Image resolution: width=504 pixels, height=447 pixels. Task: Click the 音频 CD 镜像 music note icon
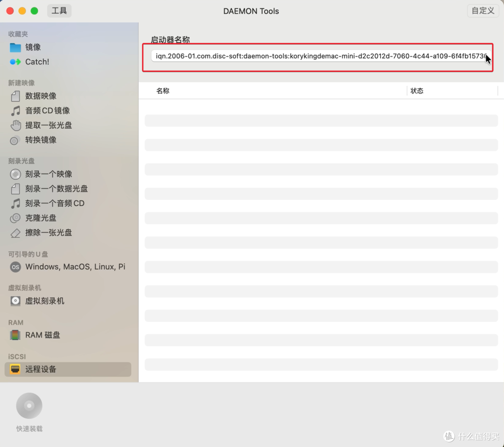tap(15, 111)
